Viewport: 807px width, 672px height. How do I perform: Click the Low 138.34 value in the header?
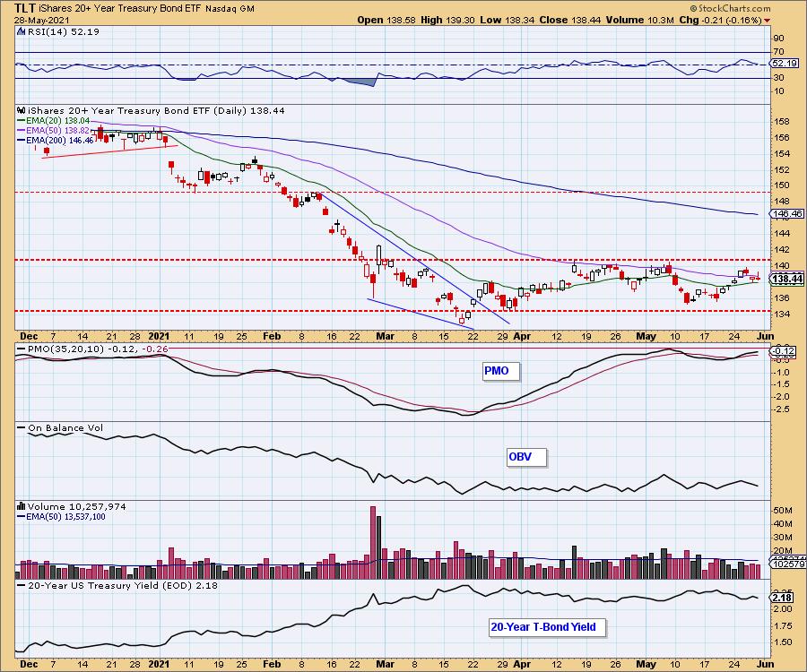pos(508,20)
